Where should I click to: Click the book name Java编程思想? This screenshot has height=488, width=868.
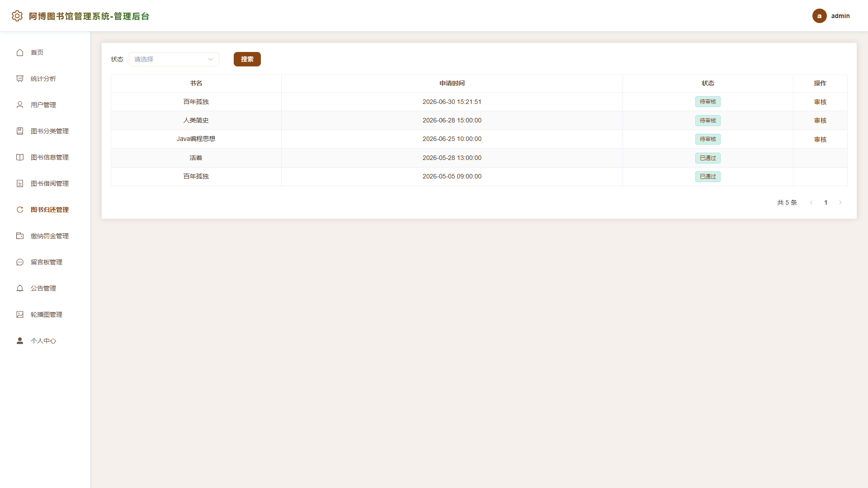point(196,139)
